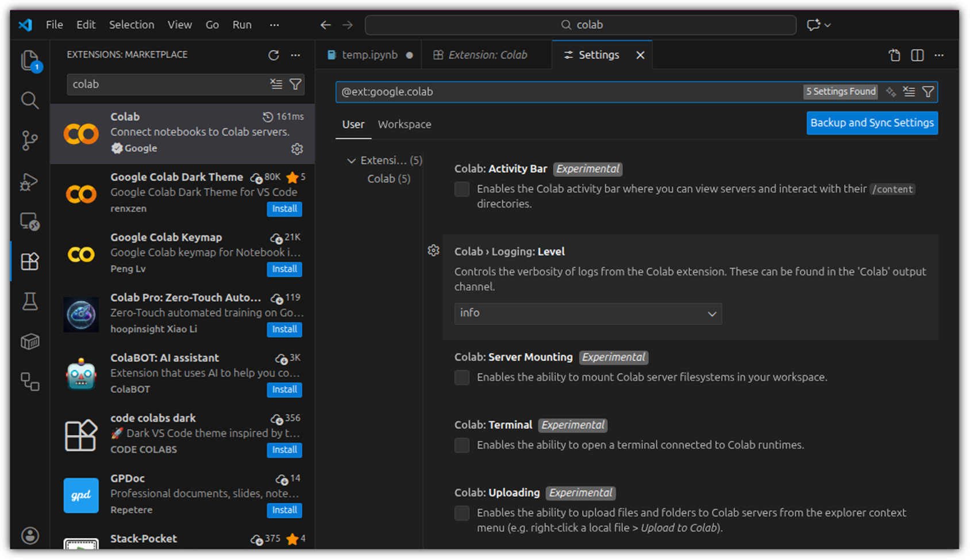Viewport: 970px width, 560px height.
Task: Close the Settings tab
Action: [x=640, y=55]
